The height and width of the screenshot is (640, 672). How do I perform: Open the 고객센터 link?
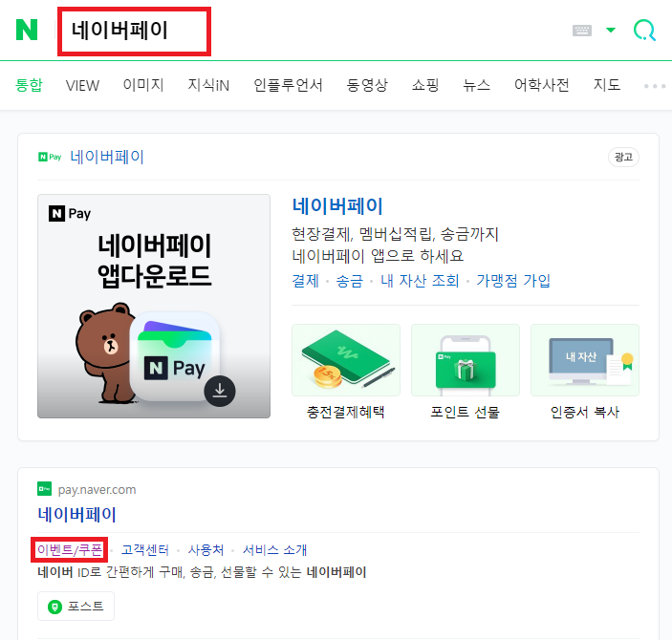(x=145, y=549)
